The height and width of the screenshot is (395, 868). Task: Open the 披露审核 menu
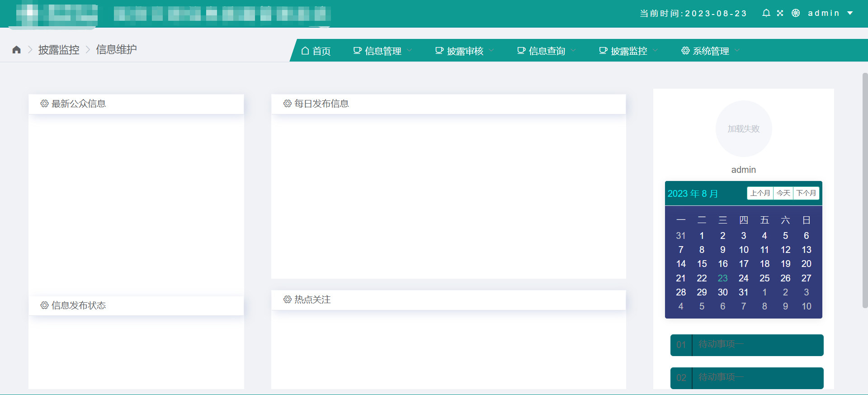pyautogui.click(x=465, y=51)
